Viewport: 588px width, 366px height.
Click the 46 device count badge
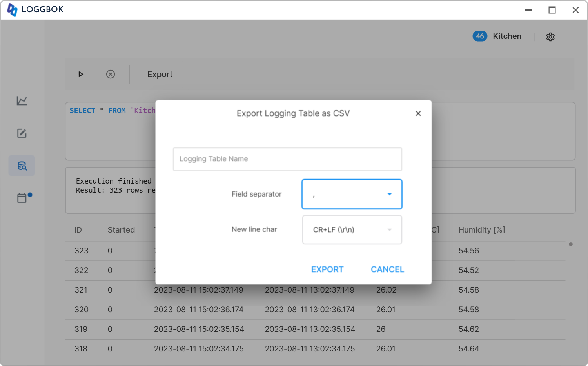pyautogui.click(x=480, y=36)
